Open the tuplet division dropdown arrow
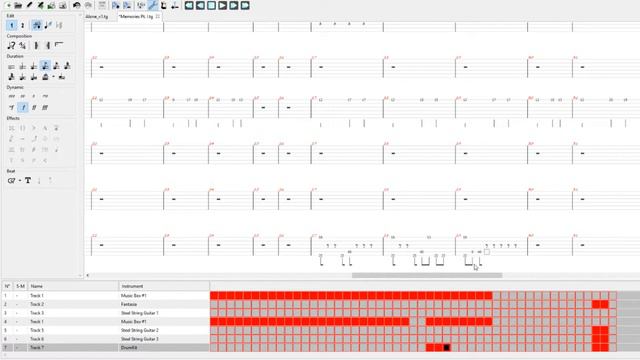Screen dimensions: 640x360 53,77
